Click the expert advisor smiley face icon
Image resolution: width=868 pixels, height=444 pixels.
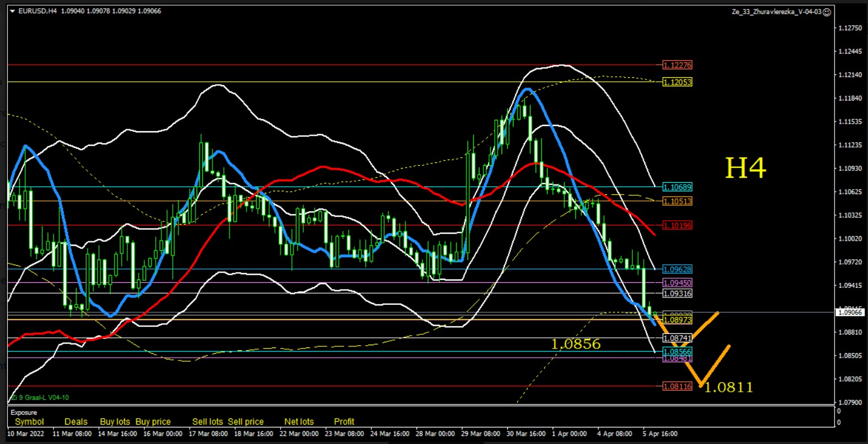(827, 11)
